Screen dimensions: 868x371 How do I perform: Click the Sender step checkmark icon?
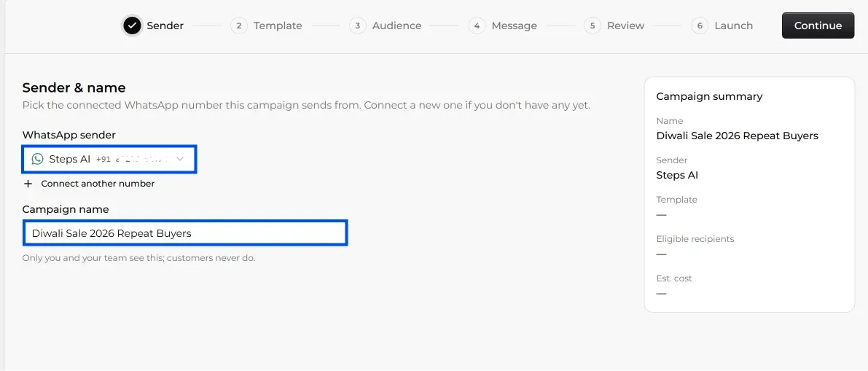tap(133, 26)
